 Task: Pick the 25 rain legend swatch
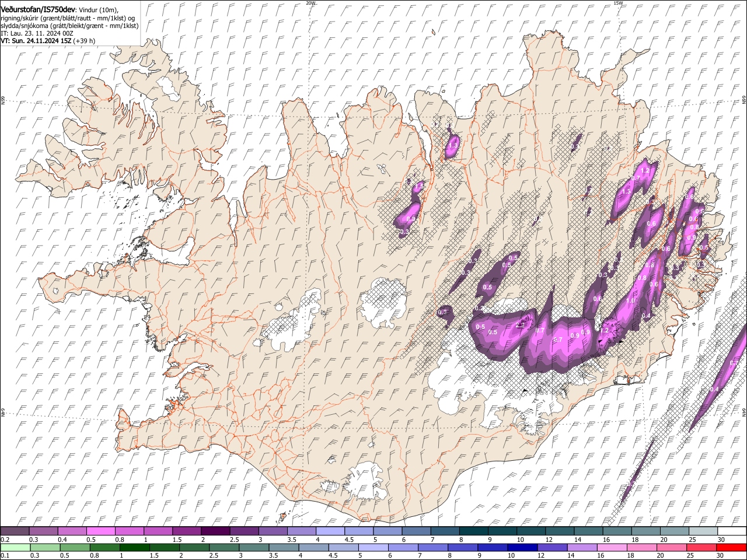[701, 547]
